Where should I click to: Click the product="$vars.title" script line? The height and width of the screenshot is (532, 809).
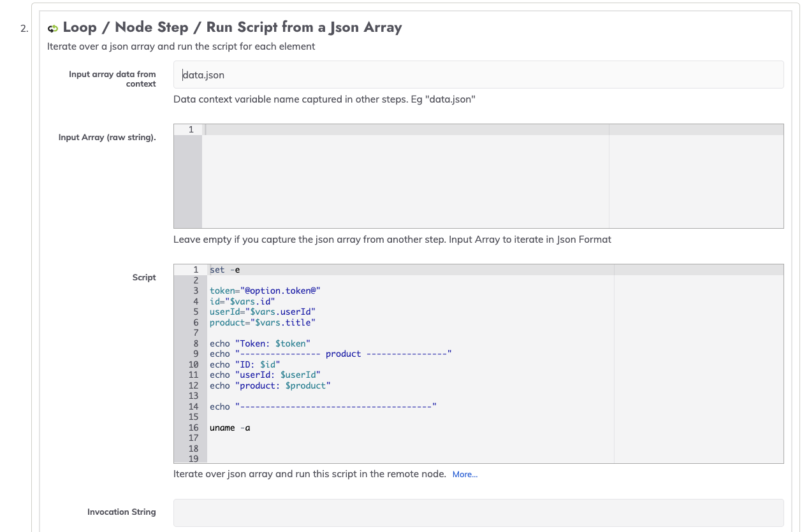click(x=263, y=322)
